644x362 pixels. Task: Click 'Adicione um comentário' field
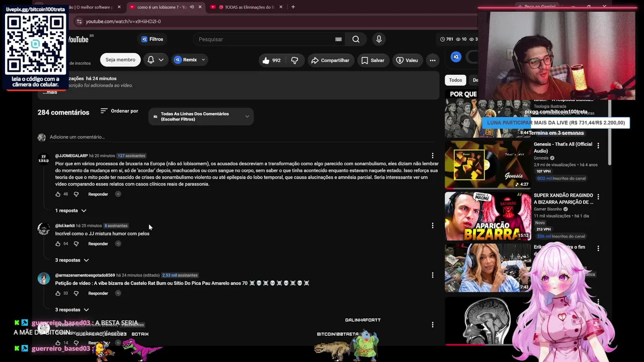click(242, 137)
